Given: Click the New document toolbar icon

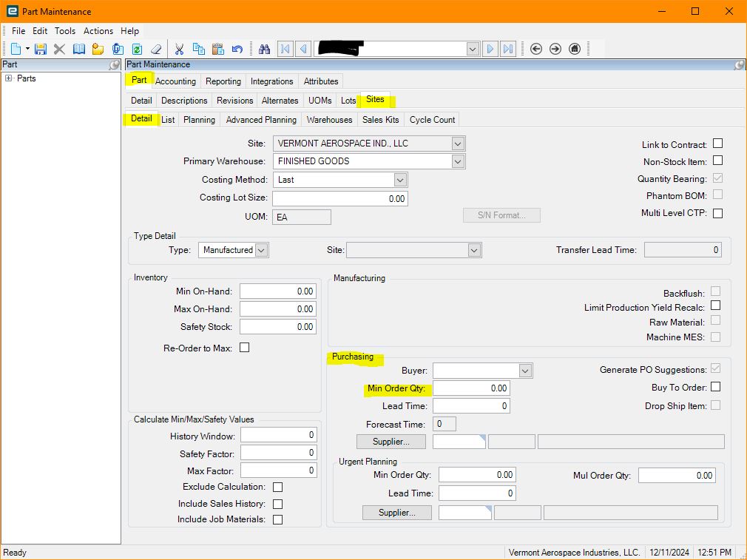Looking at the screenshot, I should point(16,49).
